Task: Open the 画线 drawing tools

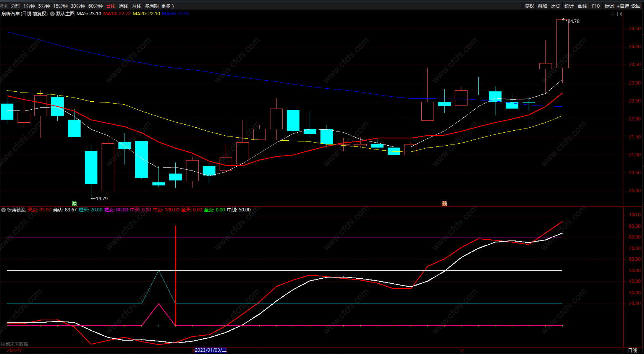Action: tap(583, 6)
